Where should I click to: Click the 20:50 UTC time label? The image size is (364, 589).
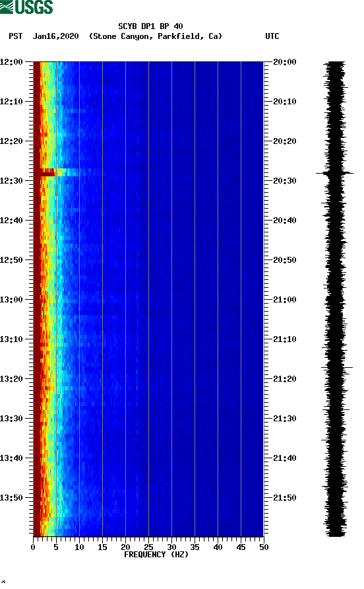pyautogui.click(x=285, y=260)
